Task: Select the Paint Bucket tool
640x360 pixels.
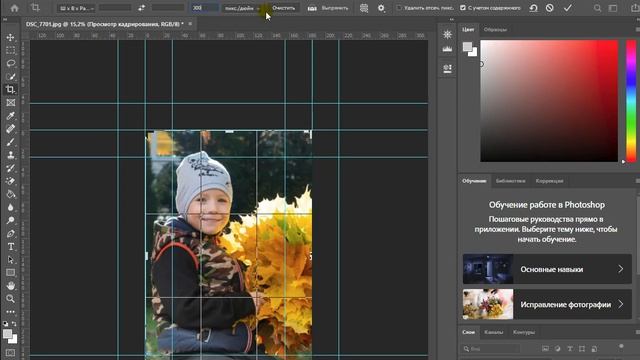Action: point(11,194)
